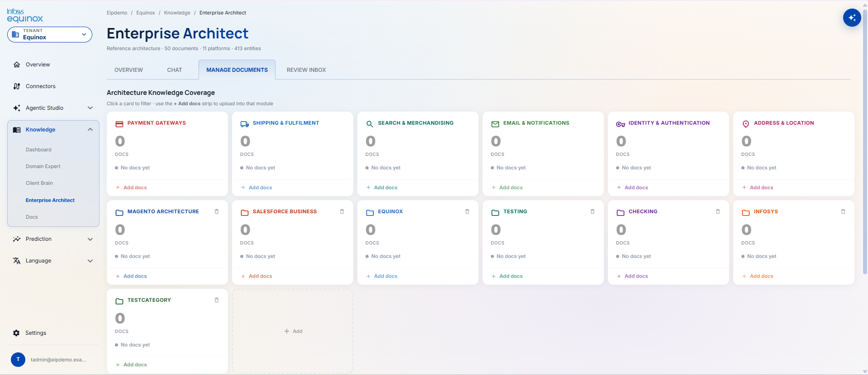The height and width of the screenshot is (375, 868).
Task: Click the Payment Gateways card icon
Action: pyautogui.click(x=119, y=124)
